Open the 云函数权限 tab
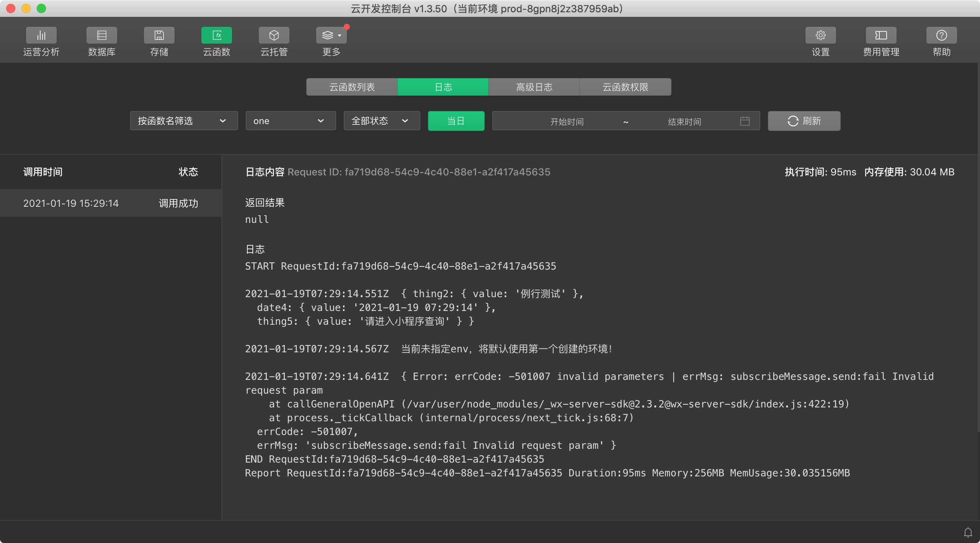Image resolution: width=980 pixels, height=543 pixels. pos(625,87)
